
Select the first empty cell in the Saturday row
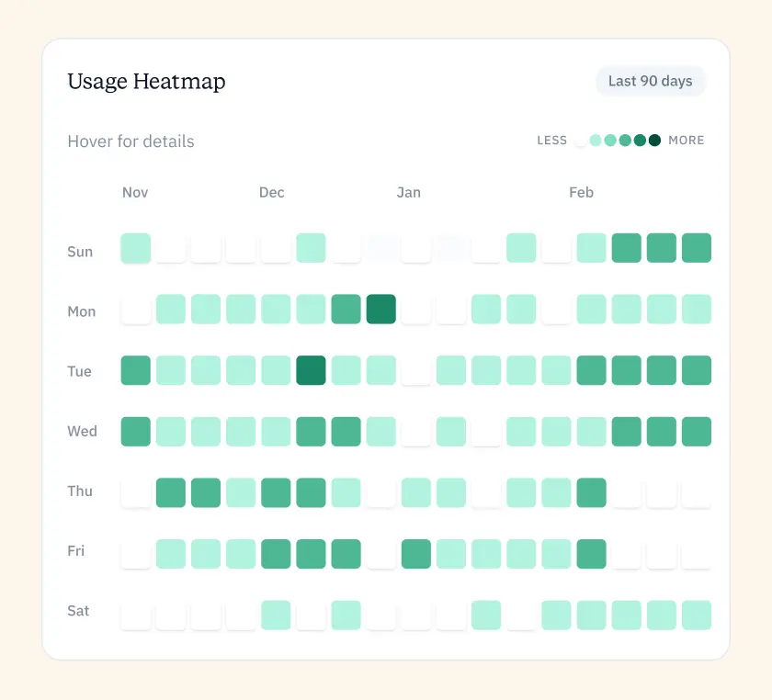136,615
